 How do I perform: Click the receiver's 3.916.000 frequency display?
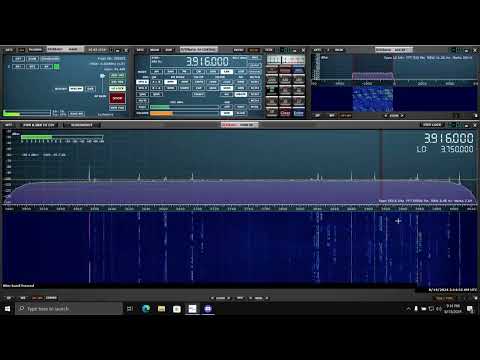(x=207, y=61)
